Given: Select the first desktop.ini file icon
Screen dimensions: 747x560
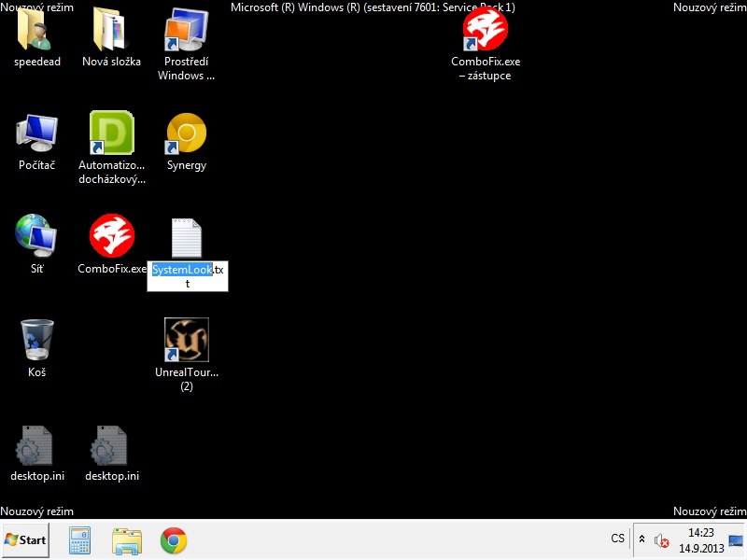Looking at the screenshot, I should tap(34, 446).
